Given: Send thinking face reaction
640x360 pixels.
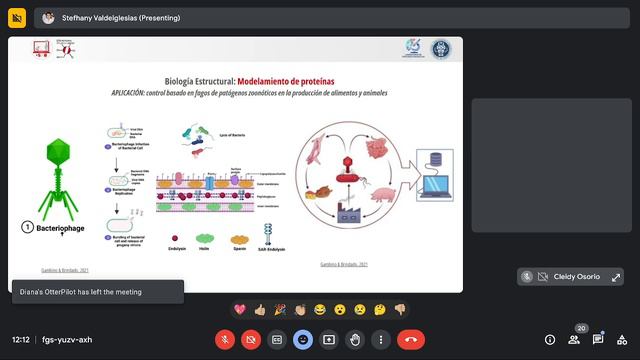Looking at the screenshot, I should point(380,310).
